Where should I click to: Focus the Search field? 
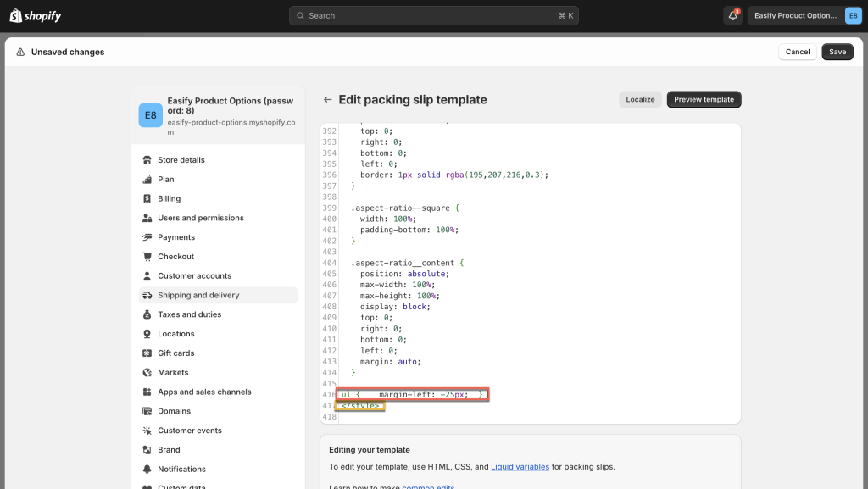pyautogui.click(x=433, y=16)
